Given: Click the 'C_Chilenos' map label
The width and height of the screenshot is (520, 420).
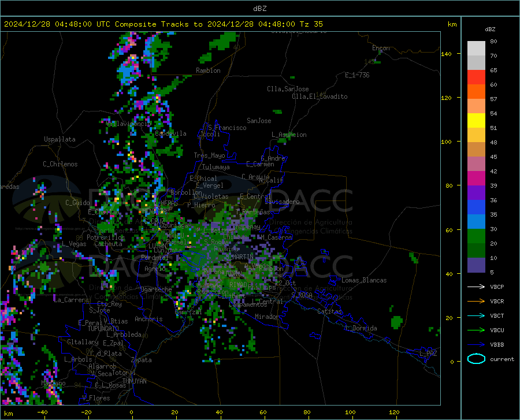Looking at the screenshot, I should 60,164.
